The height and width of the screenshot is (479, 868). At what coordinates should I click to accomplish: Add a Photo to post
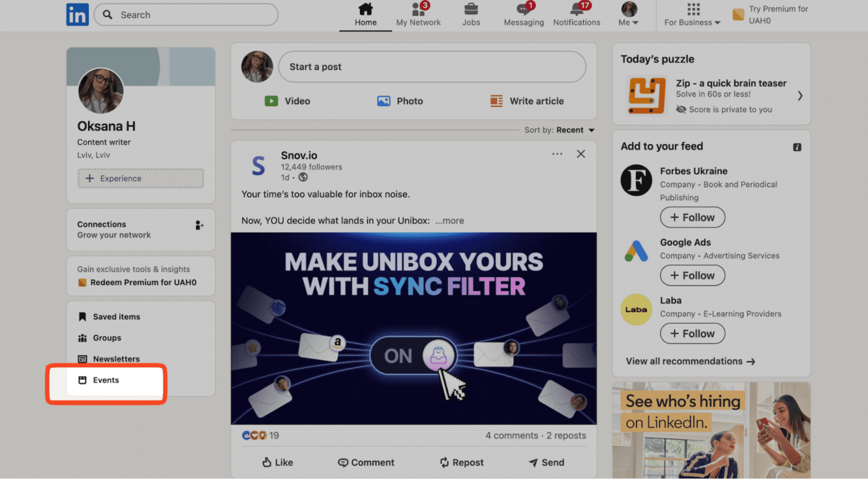tap(400, 101)
